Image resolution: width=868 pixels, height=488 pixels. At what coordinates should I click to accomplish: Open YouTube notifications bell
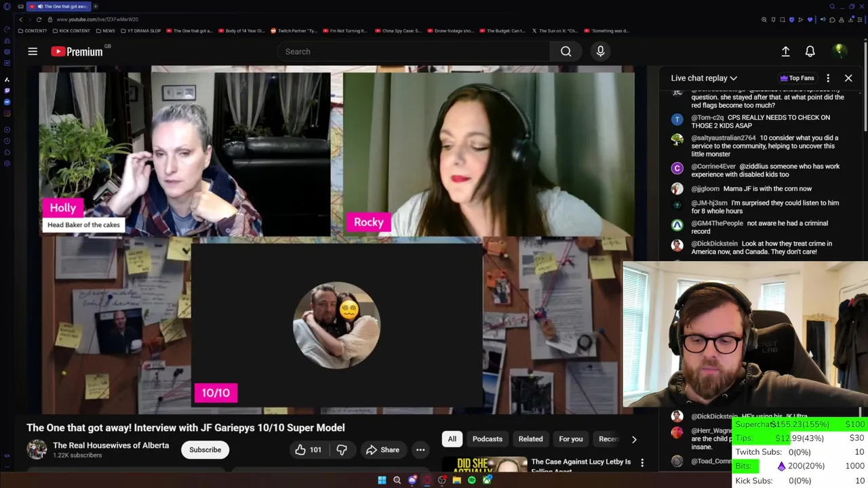pyautogui.click(x=810, y=52)
